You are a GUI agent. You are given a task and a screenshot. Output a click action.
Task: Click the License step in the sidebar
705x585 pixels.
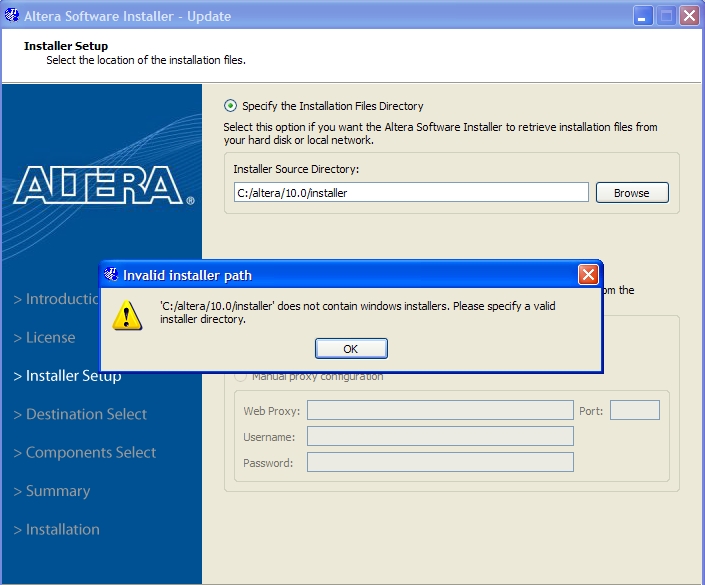[x=44, y=337]
